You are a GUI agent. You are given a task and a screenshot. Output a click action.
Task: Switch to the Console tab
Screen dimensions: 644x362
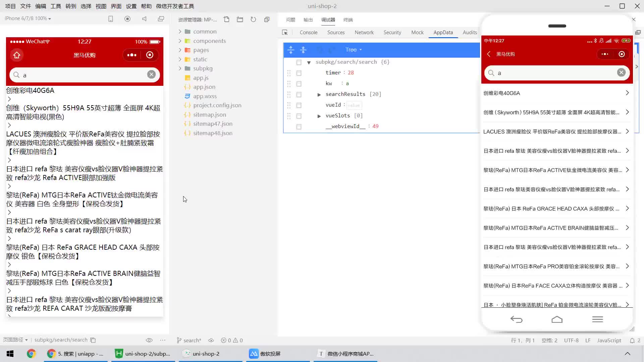(x=308, y=33)
